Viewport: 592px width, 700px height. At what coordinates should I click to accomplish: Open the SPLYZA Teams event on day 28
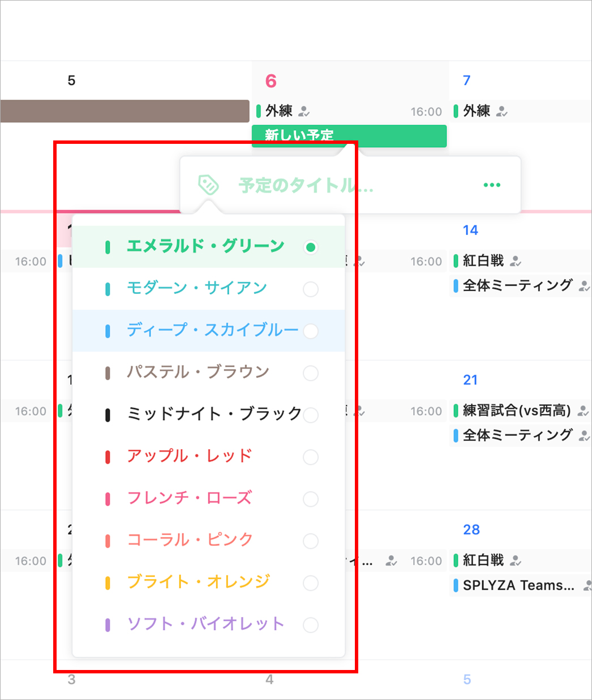pos(518,586)
